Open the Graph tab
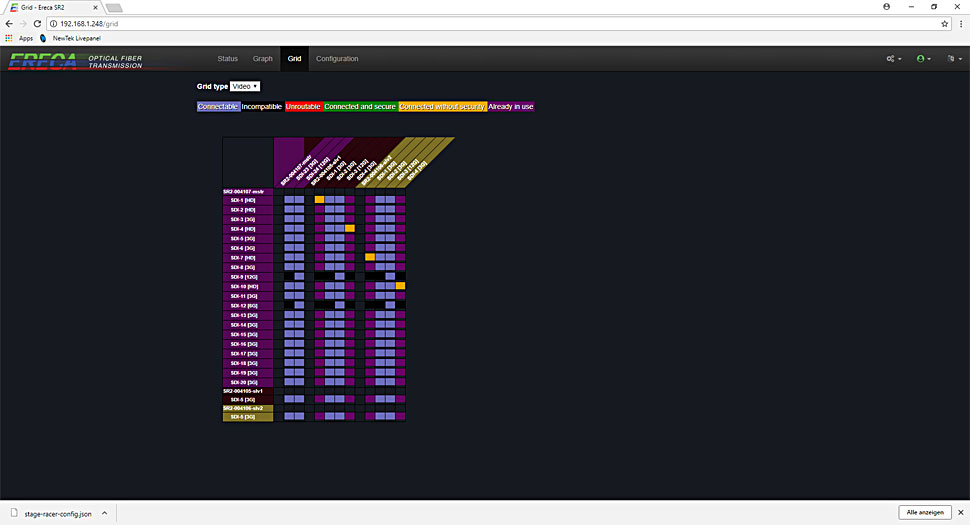The height and width of the screenshot is (525, 970). (x=262, y=59)
